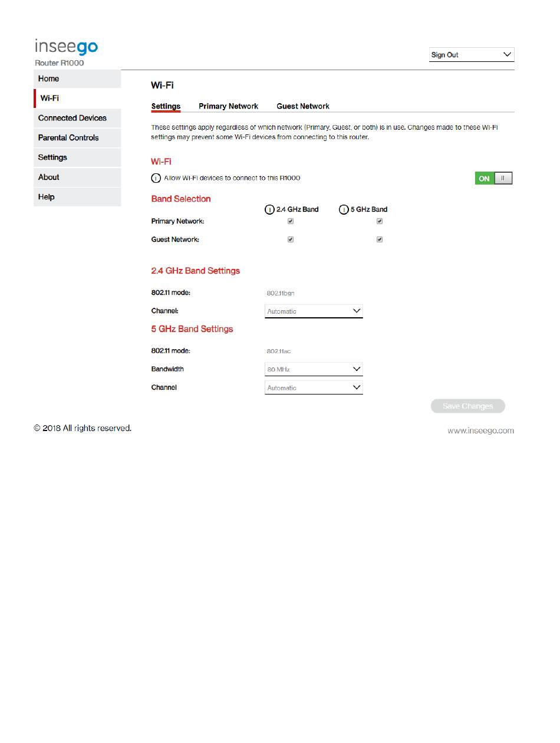This screenshot has width=560, height=743.
Task: Open the 5 GHz Channel dropdown
Action: point(314,388)
